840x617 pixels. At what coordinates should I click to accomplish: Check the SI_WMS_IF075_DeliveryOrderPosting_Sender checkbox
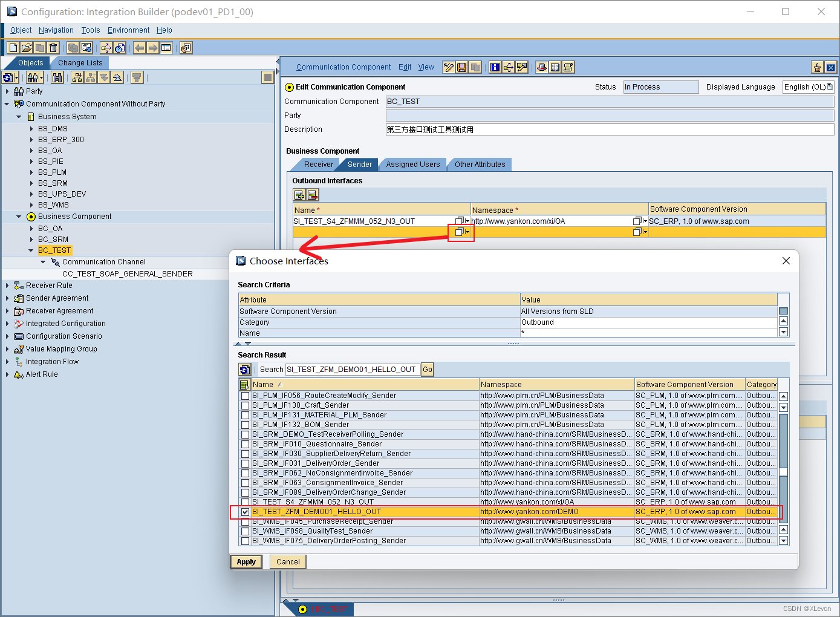point(245,541)
